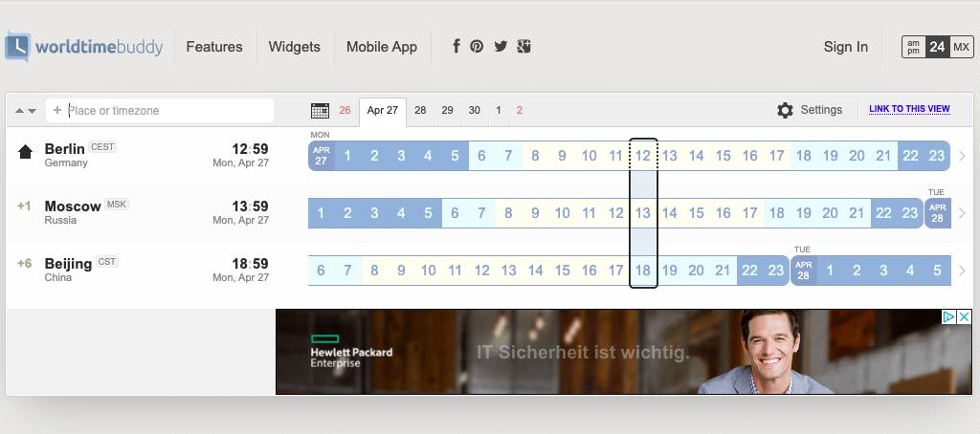Click the Sign In link
The width and height of the screenshot is (980, 434).
pyautogui.click(x=846, y=47)
